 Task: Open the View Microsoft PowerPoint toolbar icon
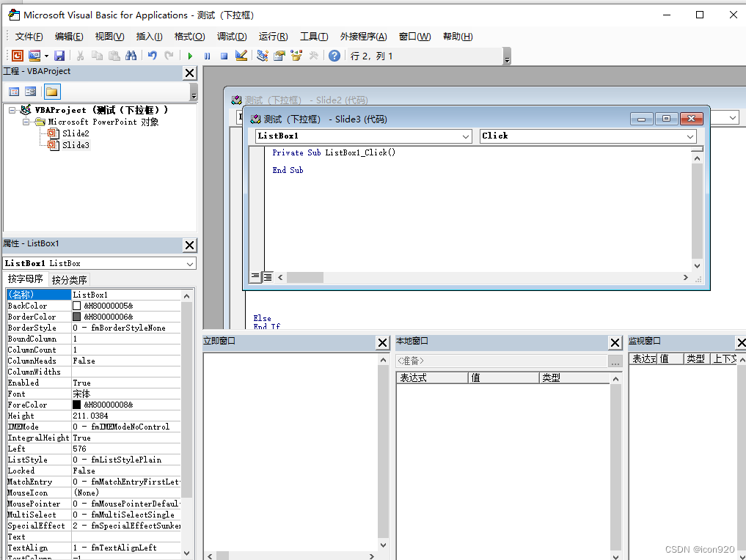[18, 56]
